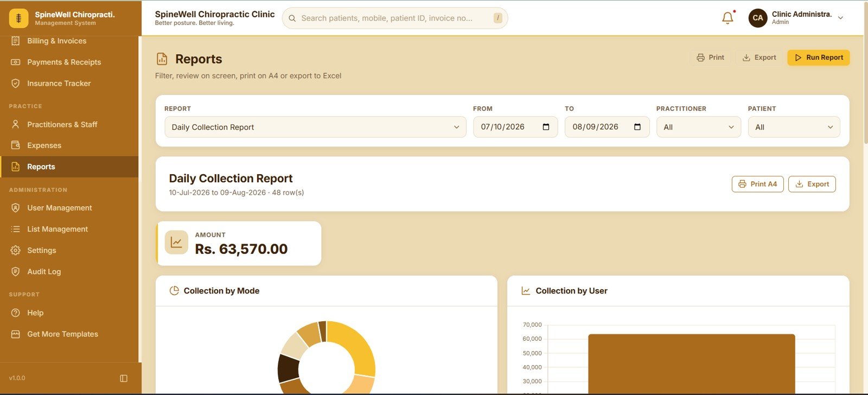Open User Management
868x395 pixels.
(x=69, y=208)
